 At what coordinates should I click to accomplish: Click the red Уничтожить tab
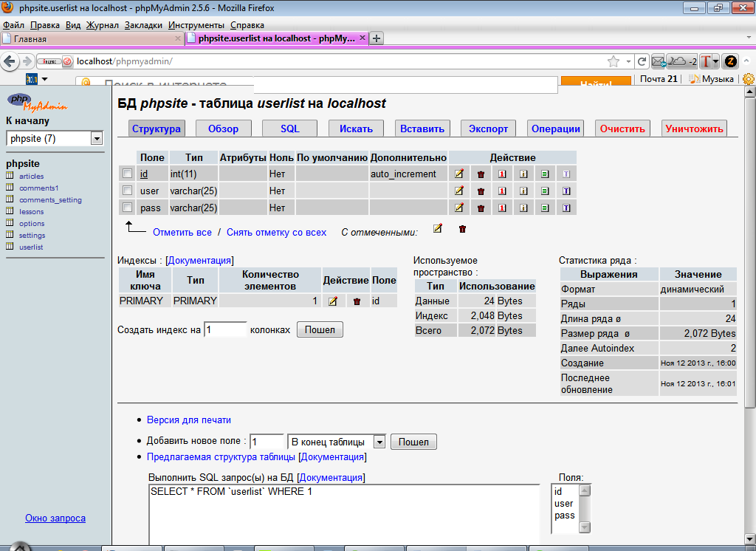point(694,129)
